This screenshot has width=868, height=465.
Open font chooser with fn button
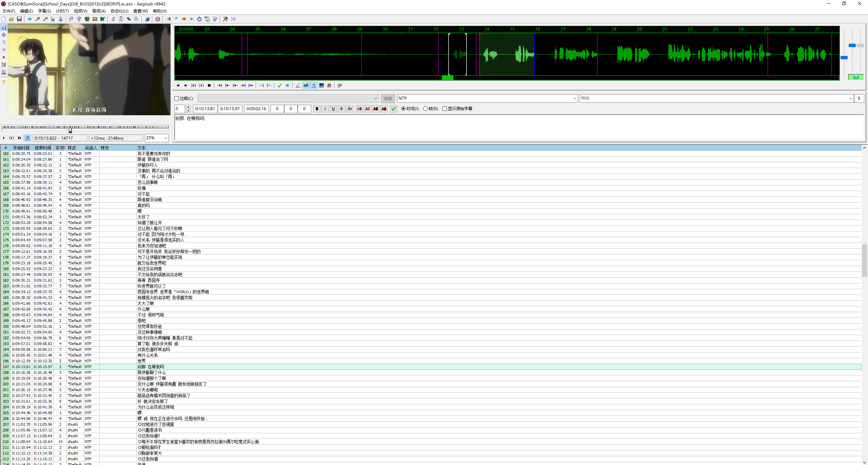click(350, 109)
